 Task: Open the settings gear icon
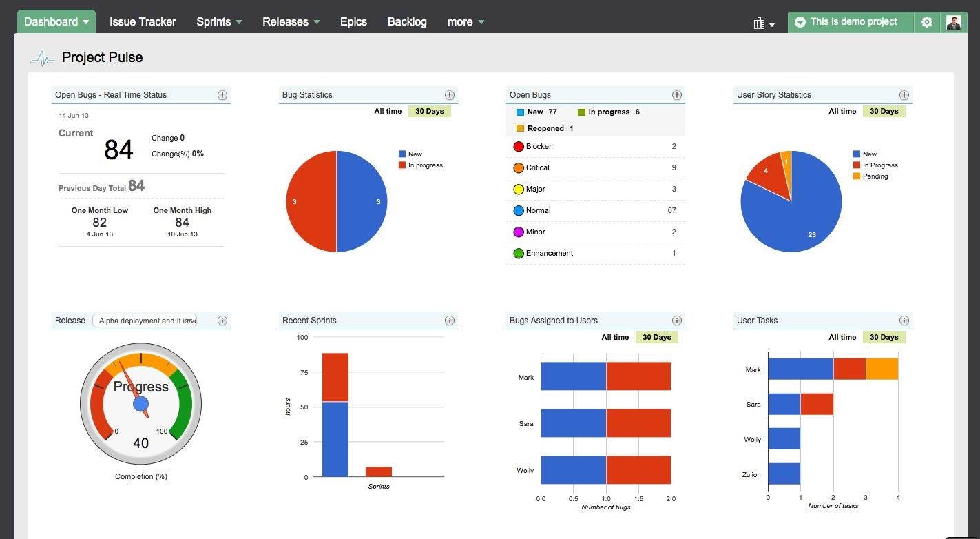coord(927,22)
